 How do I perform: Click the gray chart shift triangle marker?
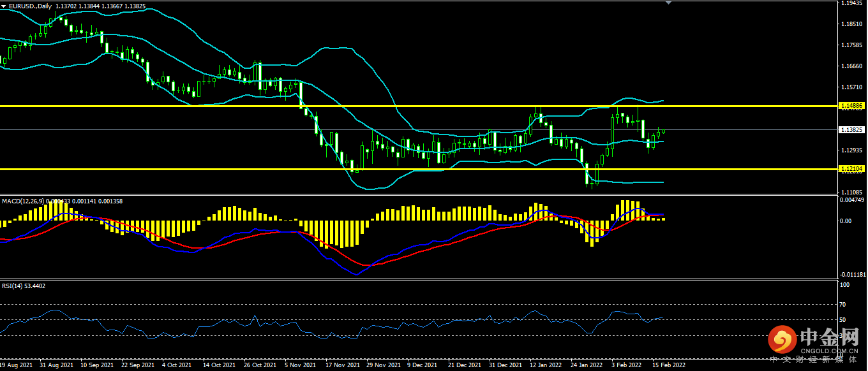pyautogui.click(x=668, y=3)
